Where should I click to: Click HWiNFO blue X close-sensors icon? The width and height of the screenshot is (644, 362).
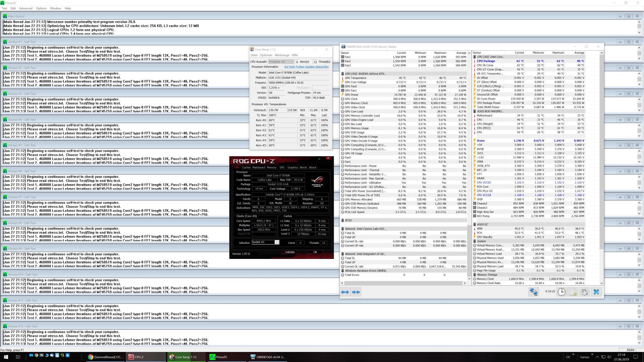pyautogui.click(x=596, y=292)
